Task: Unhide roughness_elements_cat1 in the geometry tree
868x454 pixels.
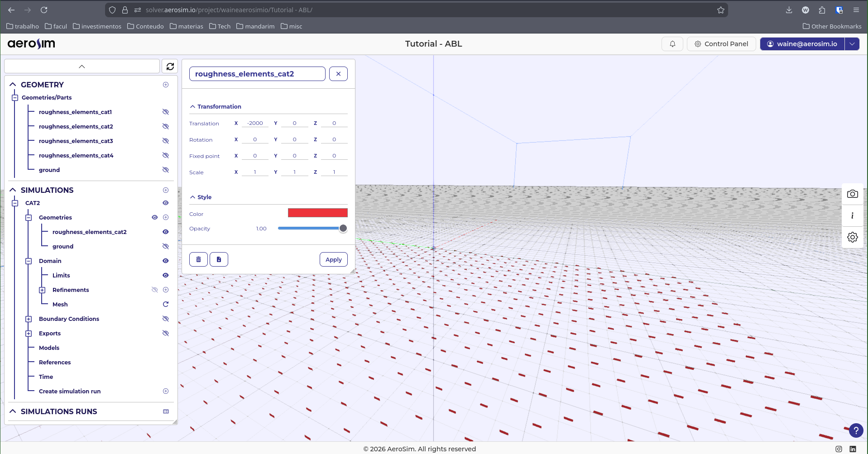Action: point(165,112)
